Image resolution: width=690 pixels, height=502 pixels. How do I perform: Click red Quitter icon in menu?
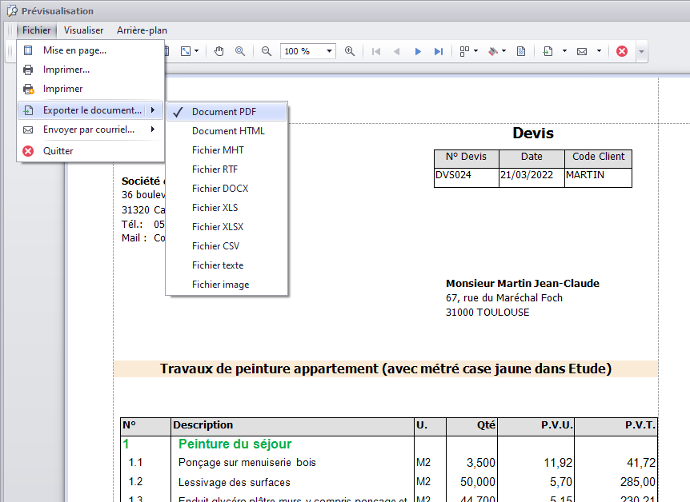[x=28, y=151]
